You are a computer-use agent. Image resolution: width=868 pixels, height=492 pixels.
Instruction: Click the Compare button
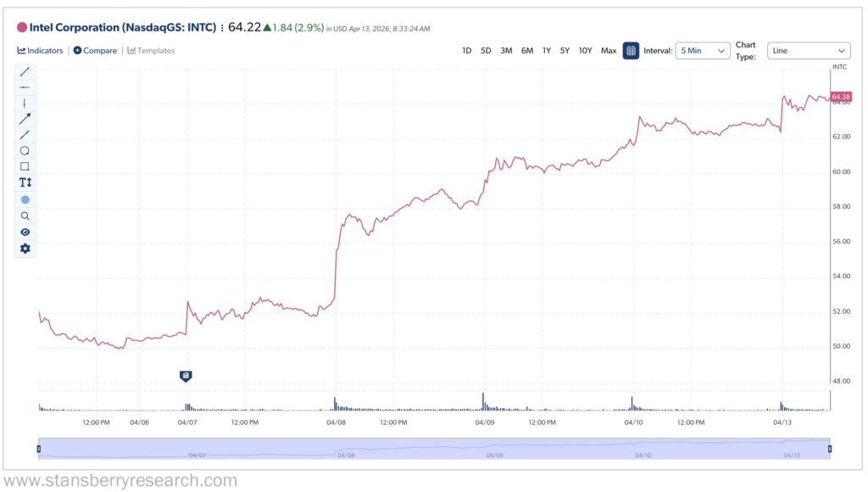pyautogui.click(x=95, y=51)
